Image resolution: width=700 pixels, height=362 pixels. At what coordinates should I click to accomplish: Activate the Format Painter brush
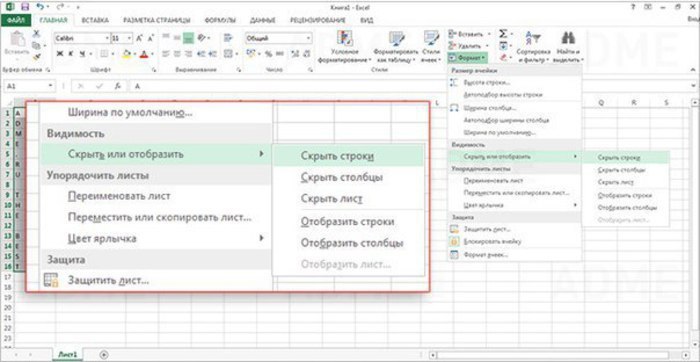click(37, 57)
